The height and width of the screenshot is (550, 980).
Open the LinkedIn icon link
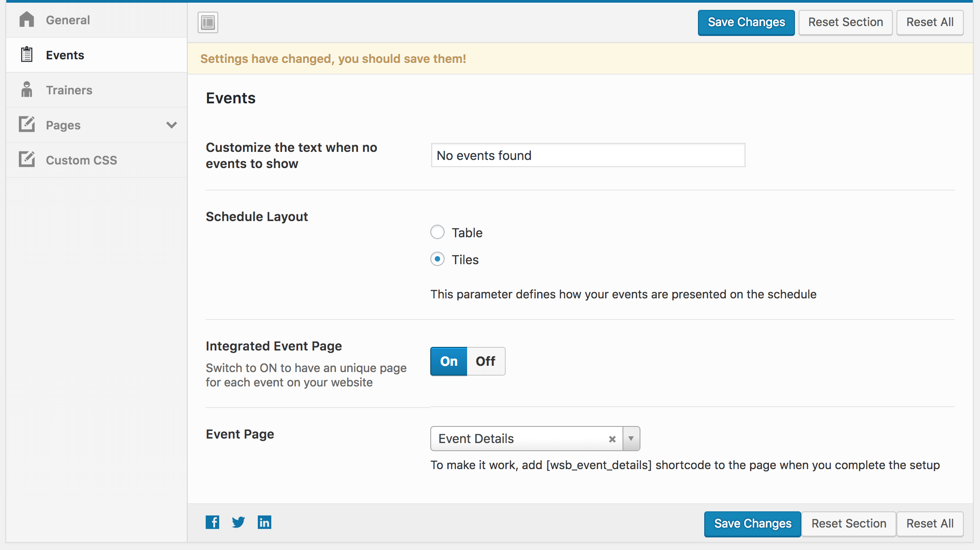[x=265, y=522]
